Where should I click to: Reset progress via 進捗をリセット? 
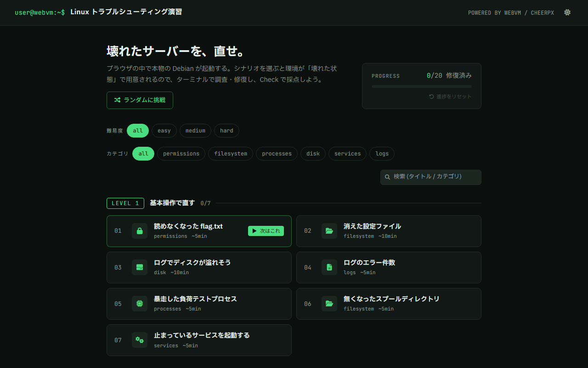pos(450,97)
